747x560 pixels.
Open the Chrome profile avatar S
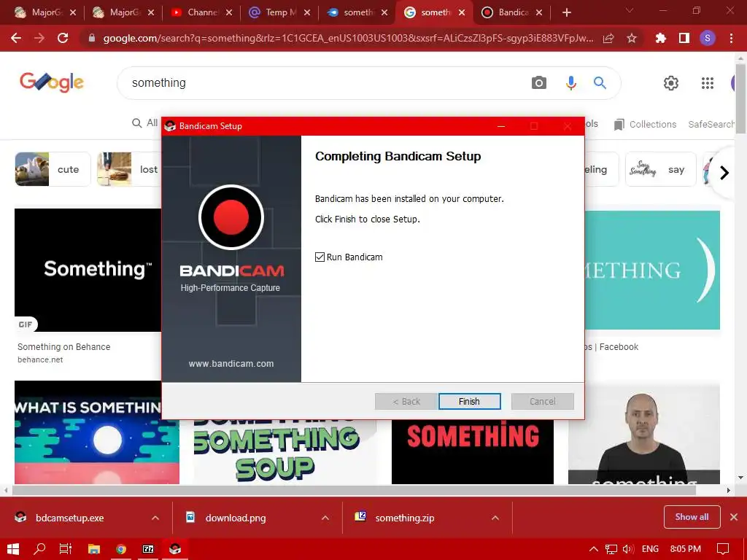pyautogui.click(x=708, y=38)
